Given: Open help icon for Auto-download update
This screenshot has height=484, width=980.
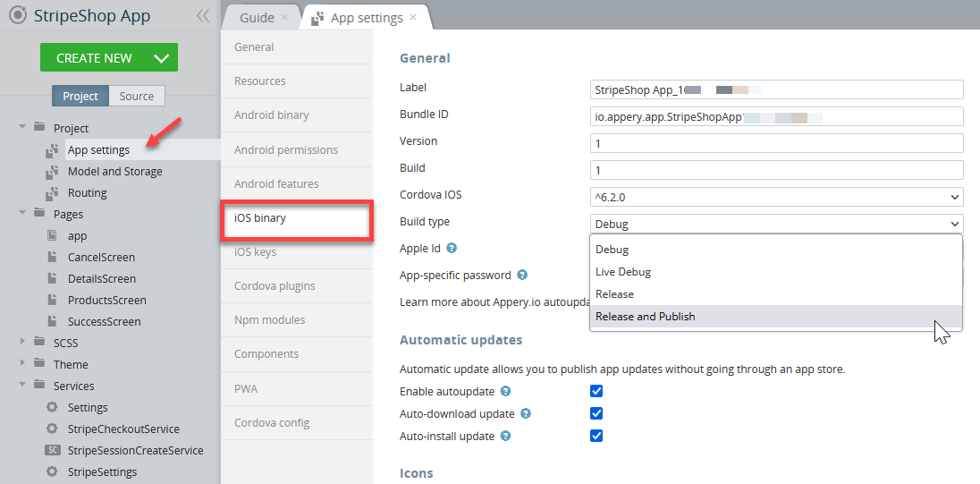Looking at the screenshot, I should pyautogui.click(x=527, y=413).
